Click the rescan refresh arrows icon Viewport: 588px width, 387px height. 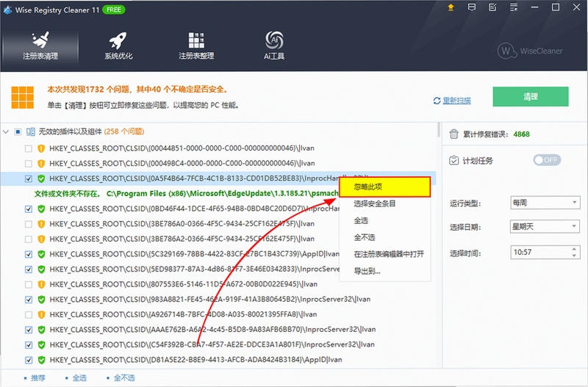(437, 101)
